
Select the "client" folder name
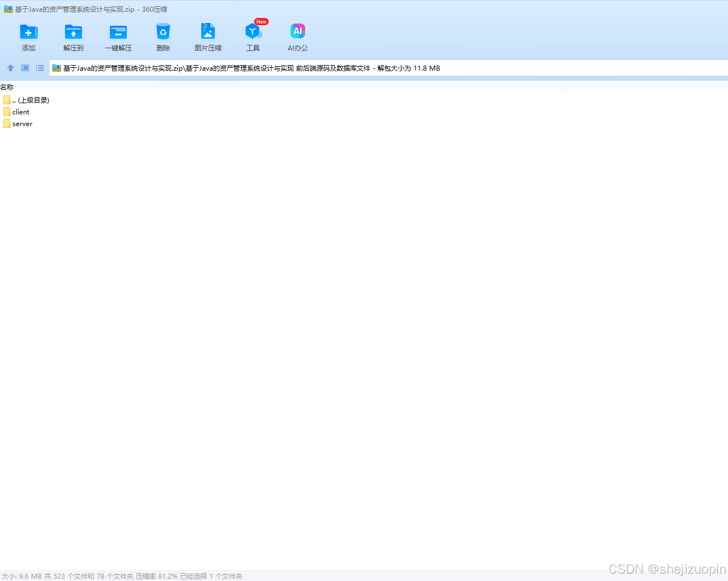21,112
